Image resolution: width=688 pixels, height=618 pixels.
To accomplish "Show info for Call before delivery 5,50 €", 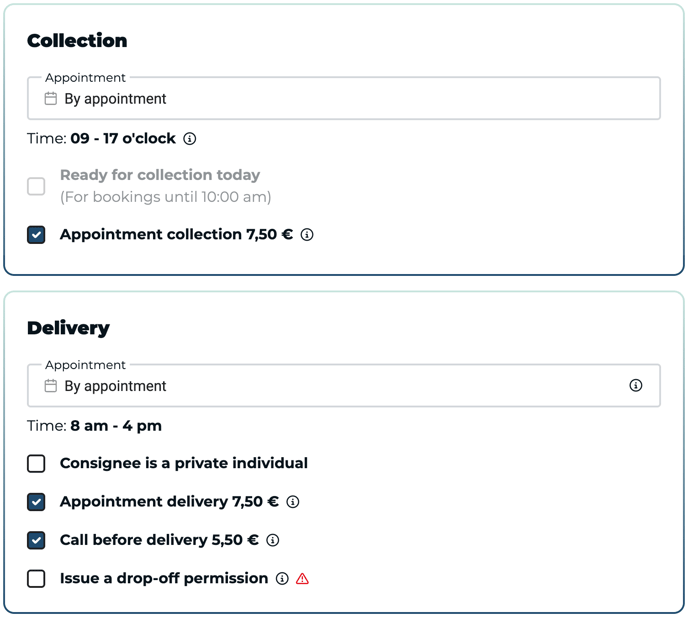I will [272, 540].
